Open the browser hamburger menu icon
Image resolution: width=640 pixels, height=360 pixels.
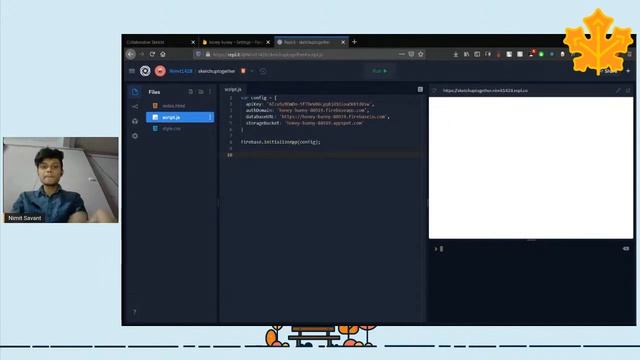(630, 54)
